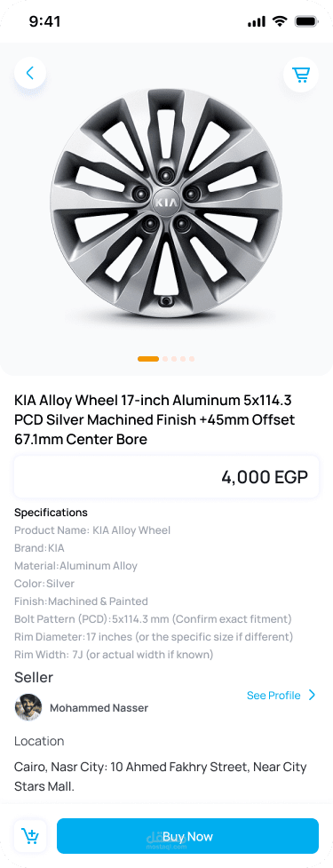
Task: Go to the fourth image carousel dot
Action: click(183, 359)
